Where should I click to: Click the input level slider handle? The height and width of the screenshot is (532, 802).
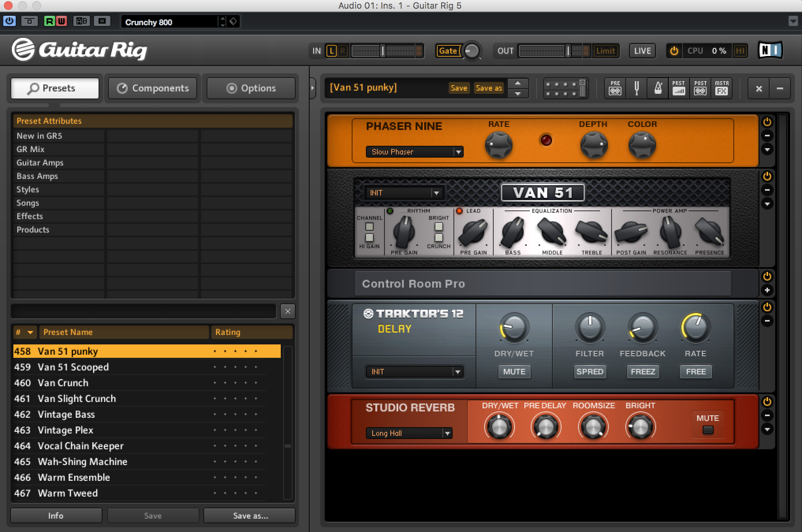[382, 50]
